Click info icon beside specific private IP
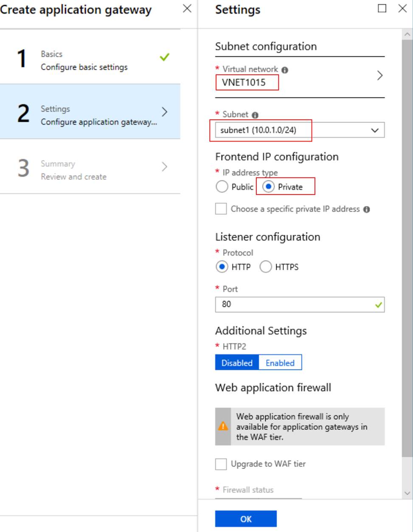The image size is (413, 532). tap(367, 209)
